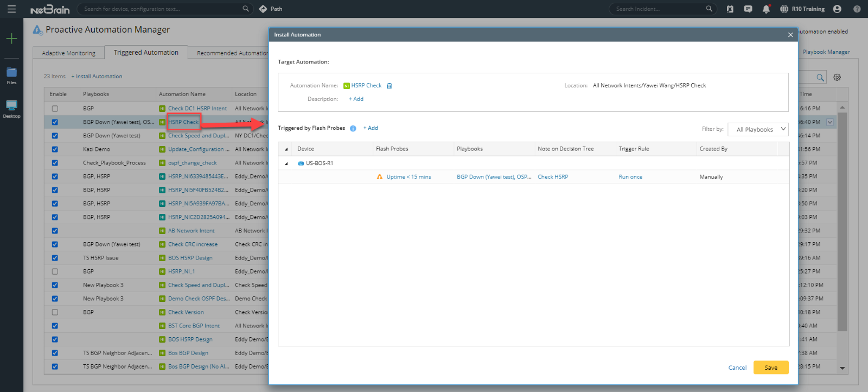
Task: Click the incident search magnifier icon
Action: coord(709,9)
